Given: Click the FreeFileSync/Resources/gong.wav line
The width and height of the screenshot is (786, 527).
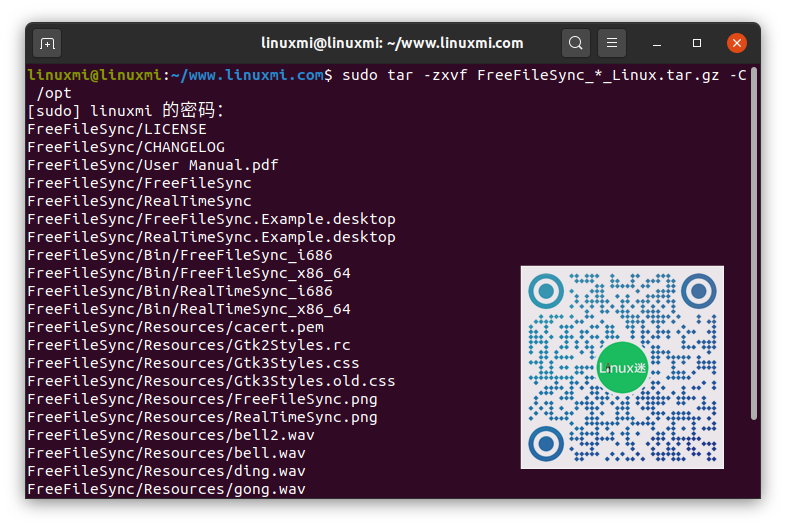Looking at the screenshot, I should [166, 489].
